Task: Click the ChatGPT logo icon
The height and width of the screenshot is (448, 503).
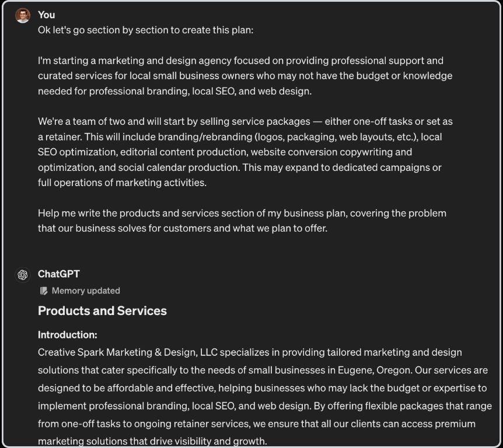Action: tap(23, 275)
